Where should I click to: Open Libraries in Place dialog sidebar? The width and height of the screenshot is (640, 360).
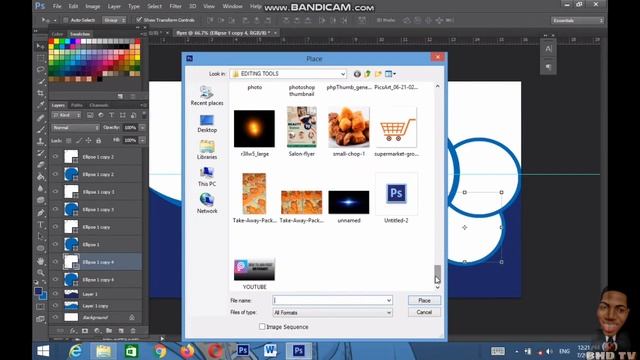click(x=207, y=150)
